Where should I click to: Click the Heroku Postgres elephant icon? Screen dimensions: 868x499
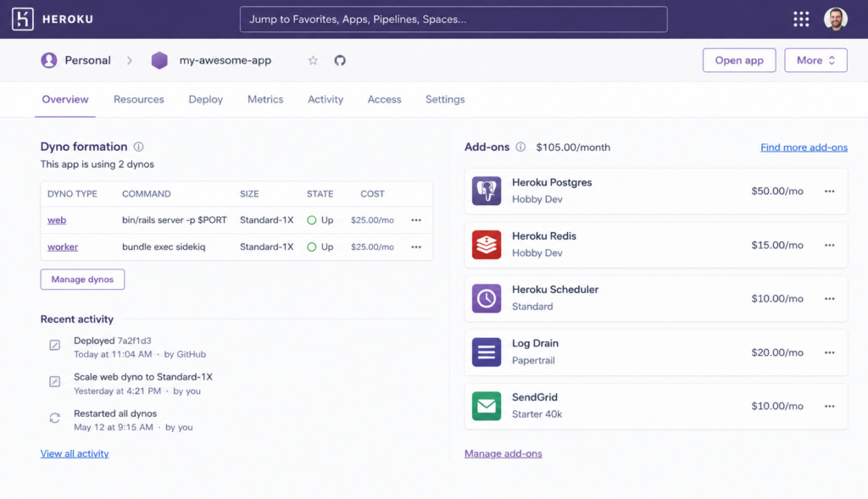click(x=487, y=191)
